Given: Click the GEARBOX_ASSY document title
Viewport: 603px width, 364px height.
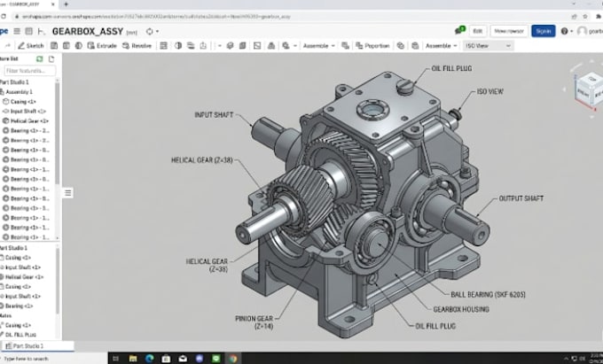Looking at the screenshot, I should pos(88,32).
